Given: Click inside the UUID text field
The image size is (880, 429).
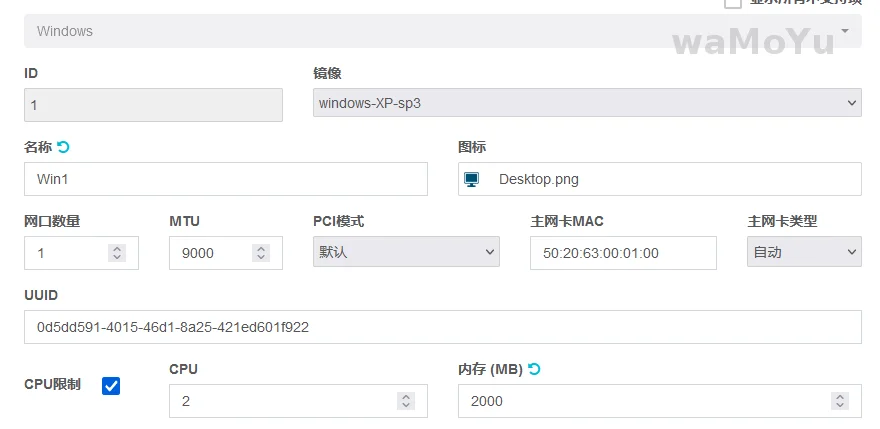Looking at the screenshot, I should 442,327.
